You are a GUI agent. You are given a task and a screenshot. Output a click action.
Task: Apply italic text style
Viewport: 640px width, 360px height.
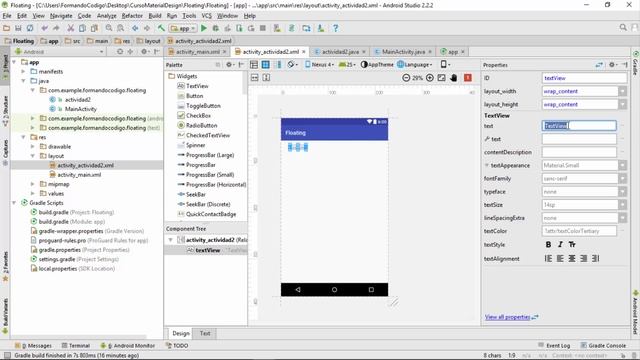(x=560, y=244)
